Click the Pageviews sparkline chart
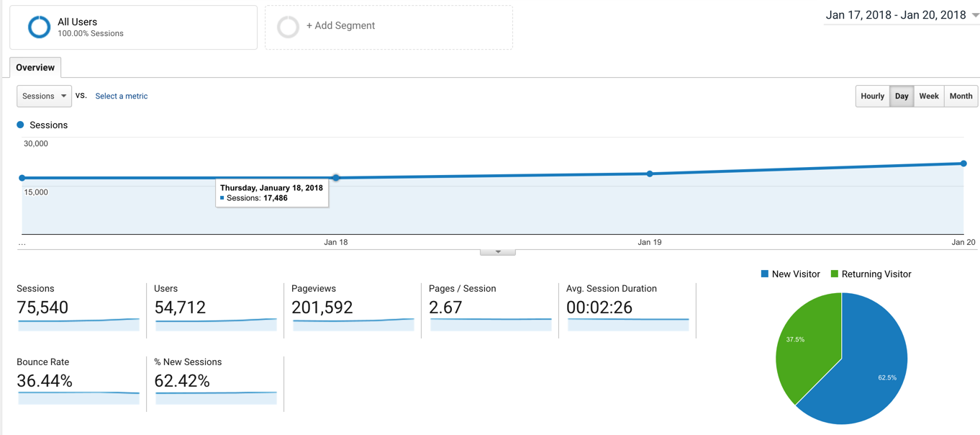980x435 pixels. (x=353, y=325)
